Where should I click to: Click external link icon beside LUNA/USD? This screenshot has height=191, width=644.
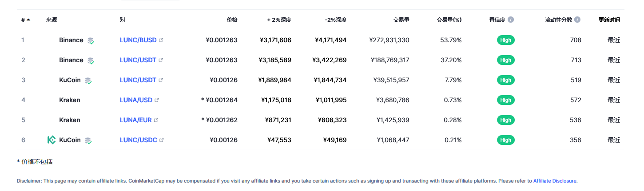click(x=157, y=100)
